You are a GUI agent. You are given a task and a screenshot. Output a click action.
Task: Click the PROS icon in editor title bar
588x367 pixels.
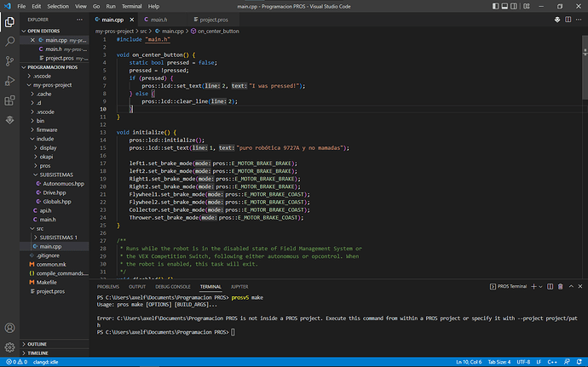click(557, 20)
